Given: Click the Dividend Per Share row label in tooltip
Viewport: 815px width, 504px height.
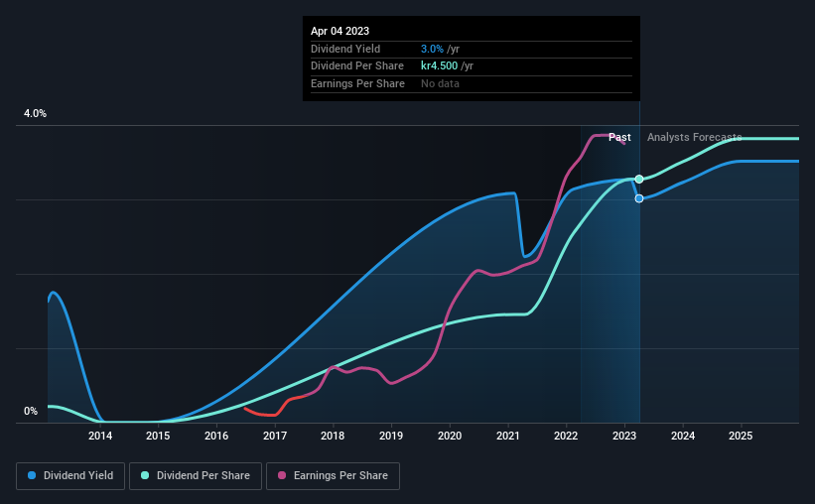Looking at the screenshot, I should 357,66.
